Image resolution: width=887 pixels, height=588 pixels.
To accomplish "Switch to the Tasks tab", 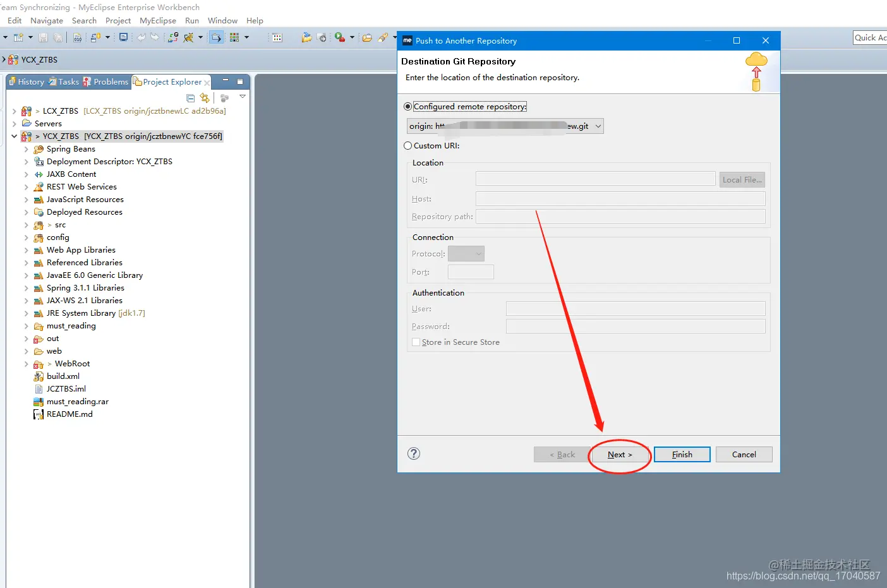I will pos(64,81).
